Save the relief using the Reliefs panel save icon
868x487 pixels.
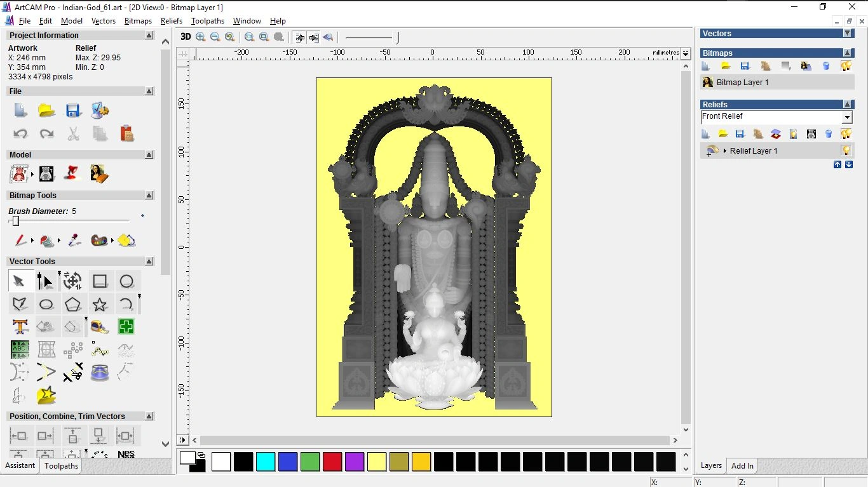740,134
